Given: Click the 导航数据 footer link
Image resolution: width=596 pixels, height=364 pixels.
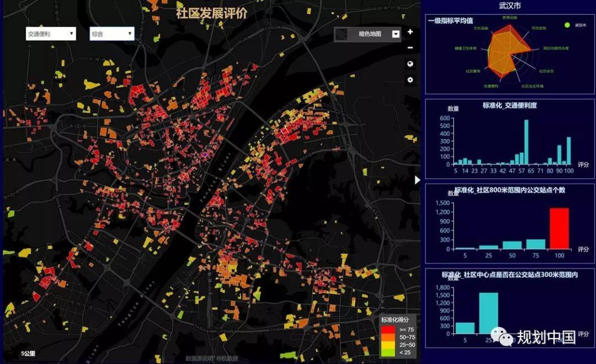Looking at the screenshot, I should coord(227,358).
